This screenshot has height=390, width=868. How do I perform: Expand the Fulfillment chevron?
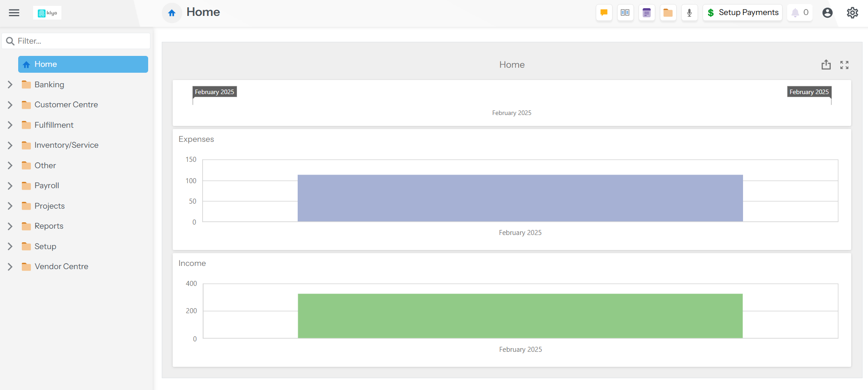[x=10, y=125]
